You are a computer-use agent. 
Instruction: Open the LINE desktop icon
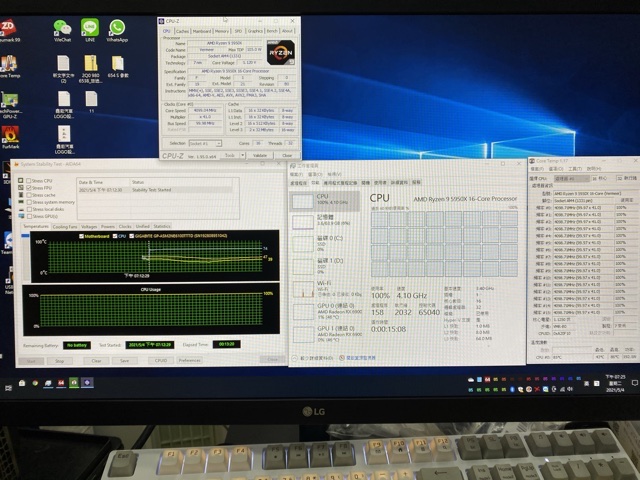90,29
